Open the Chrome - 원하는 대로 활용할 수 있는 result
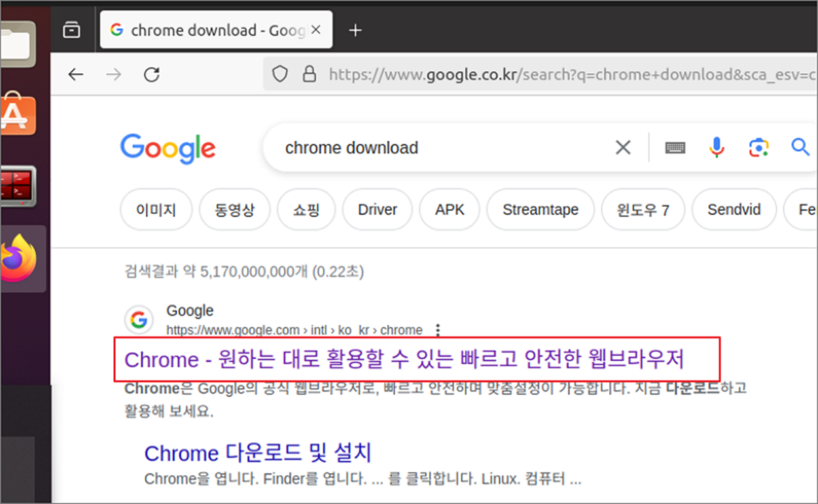 click(x=404, y=359)
